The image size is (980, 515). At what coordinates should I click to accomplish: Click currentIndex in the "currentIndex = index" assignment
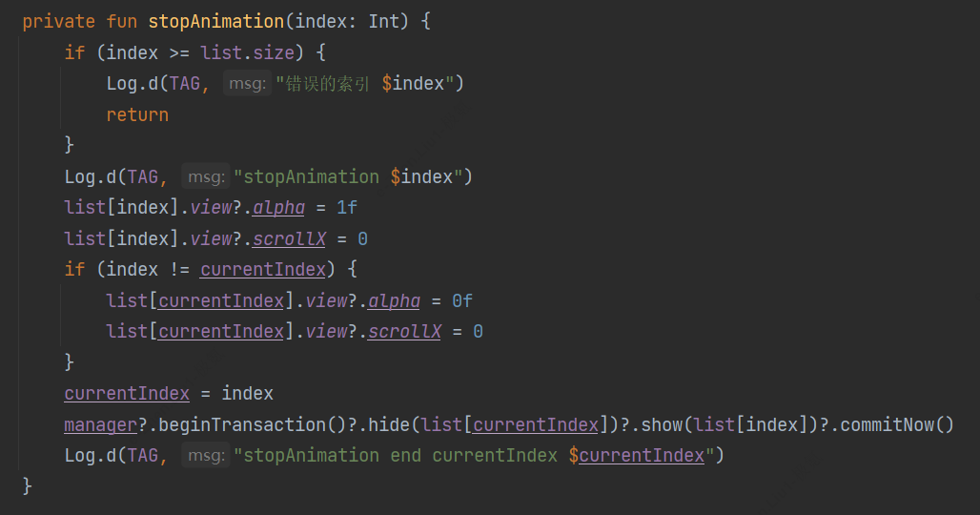(x=127, y=393)
